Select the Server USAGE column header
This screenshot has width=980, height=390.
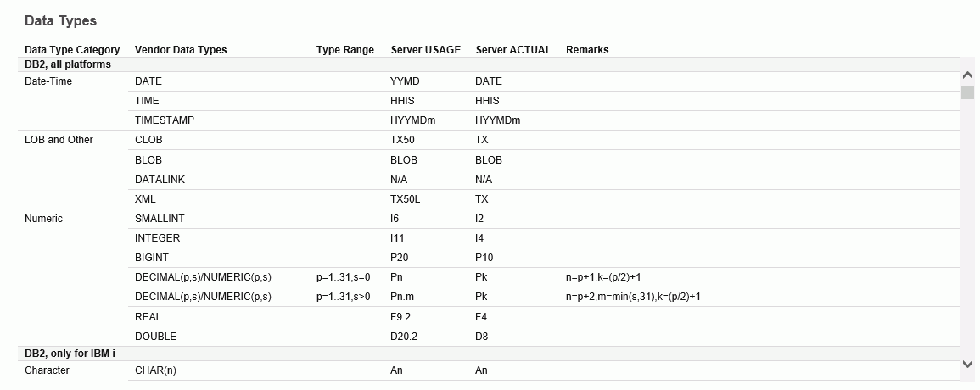pyautogui.click(x=426, y=50)
